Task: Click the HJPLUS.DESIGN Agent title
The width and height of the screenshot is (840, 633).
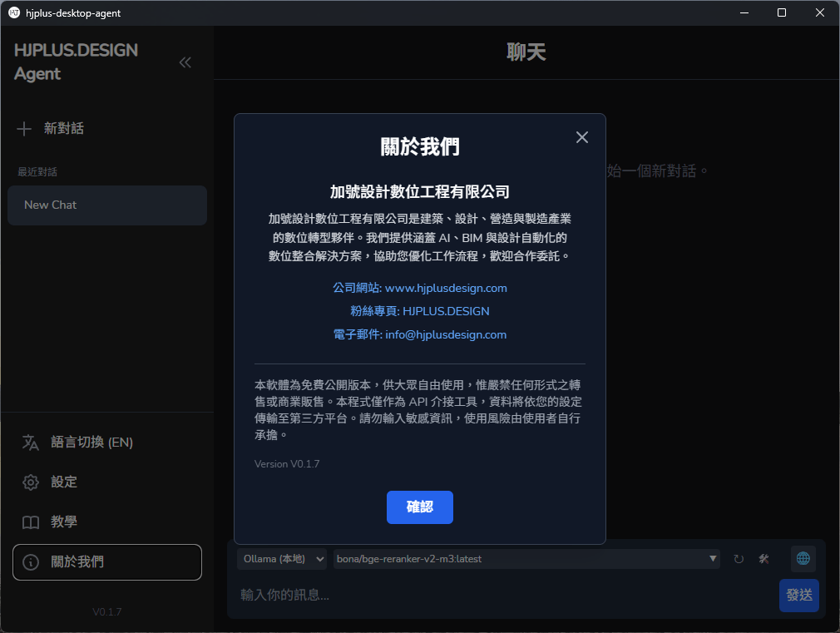Action: (x=76, y=62)
